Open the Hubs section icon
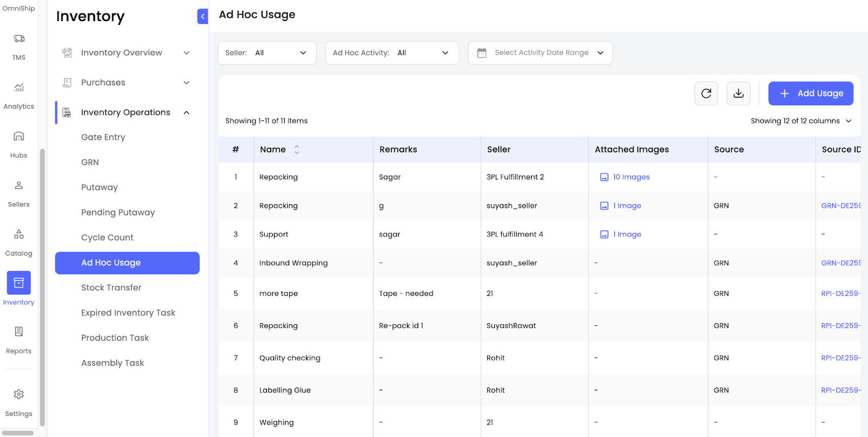The width and height of the screenshot is (868, 437). 18,137
